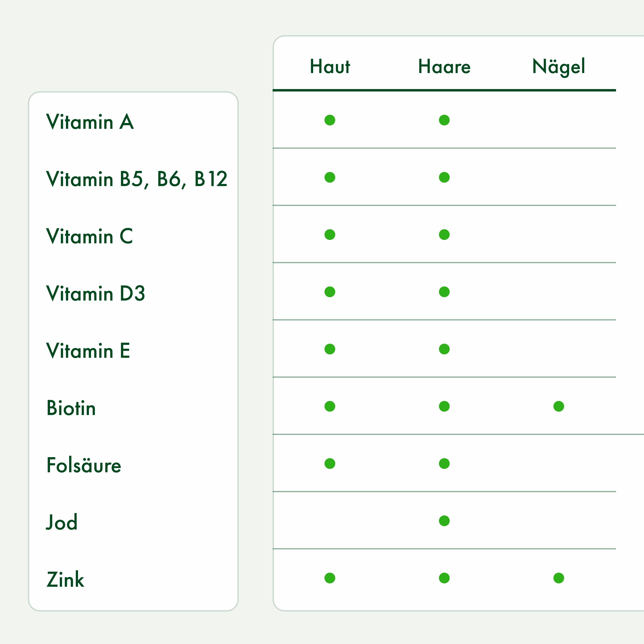Select the Haut column header
The width and height of the screenshot is (644, 644).
tap(330, 66)
